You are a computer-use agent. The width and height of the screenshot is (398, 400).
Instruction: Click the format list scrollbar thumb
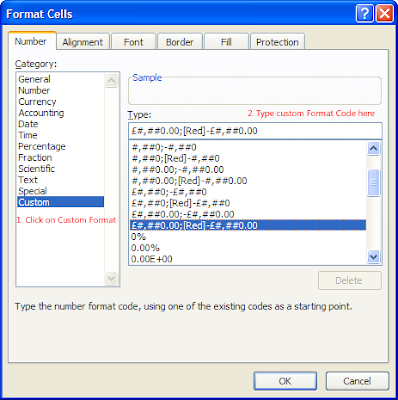coord(373,183)
